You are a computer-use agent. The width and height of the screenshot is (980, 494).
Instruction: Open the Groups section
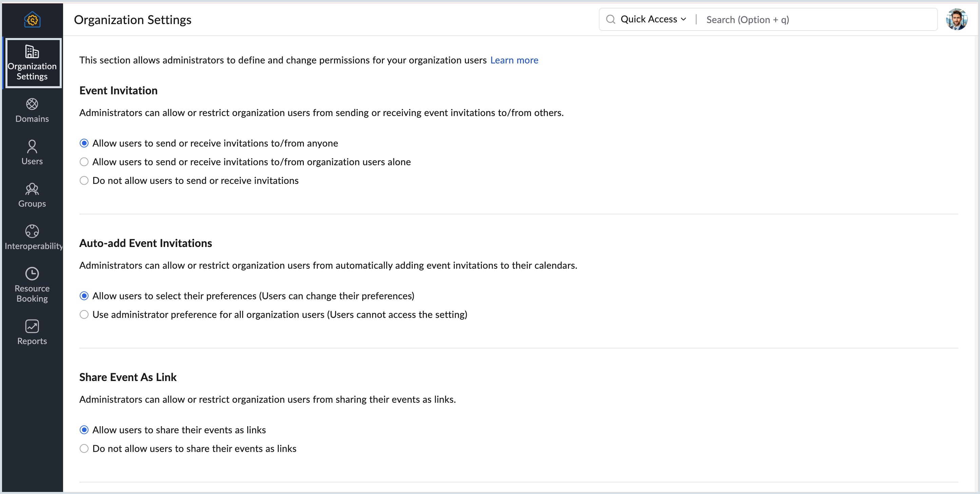32,195
